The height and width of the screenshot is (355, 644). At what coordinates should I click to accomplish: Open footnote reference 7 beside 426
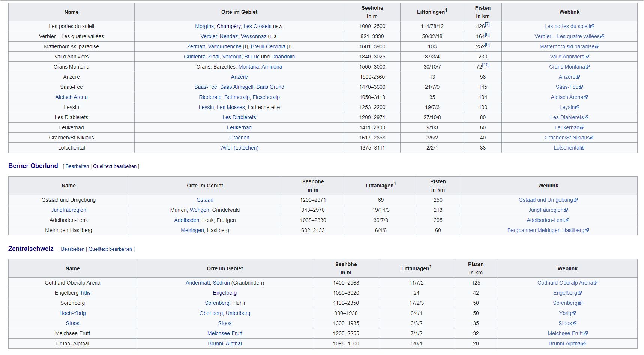pyautogui.click(x=487, y=24)
